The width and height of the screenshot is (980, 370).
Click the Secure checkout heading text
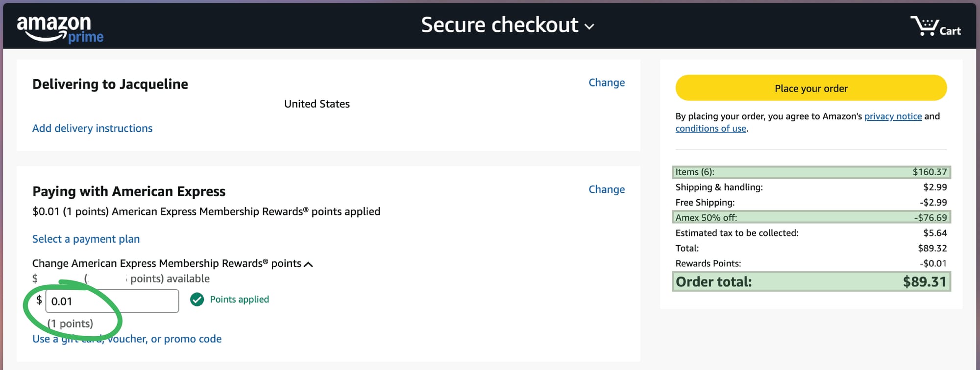[x=499, y=25]
